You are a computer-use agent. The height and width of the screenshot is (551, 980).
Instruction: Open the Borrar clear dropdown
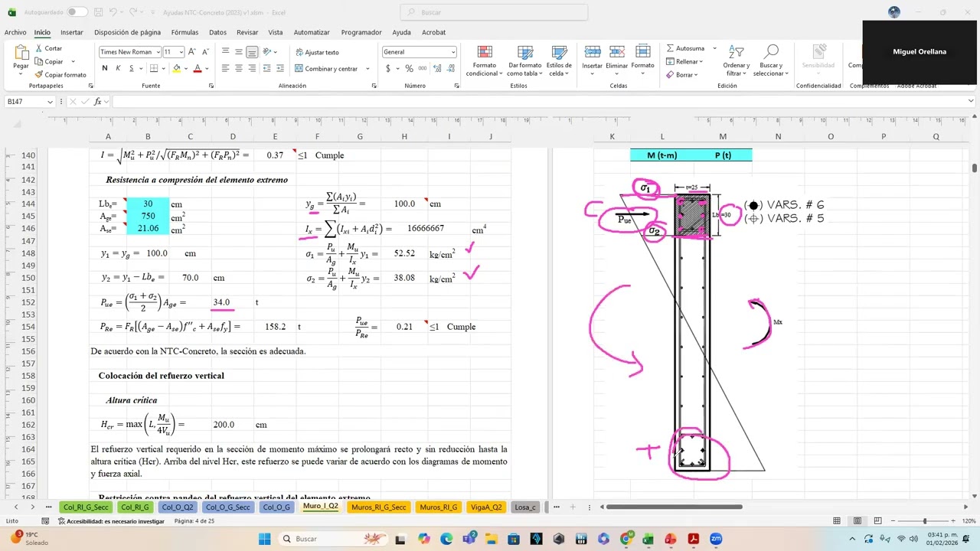pyautogui.click(x=683, y=74)
